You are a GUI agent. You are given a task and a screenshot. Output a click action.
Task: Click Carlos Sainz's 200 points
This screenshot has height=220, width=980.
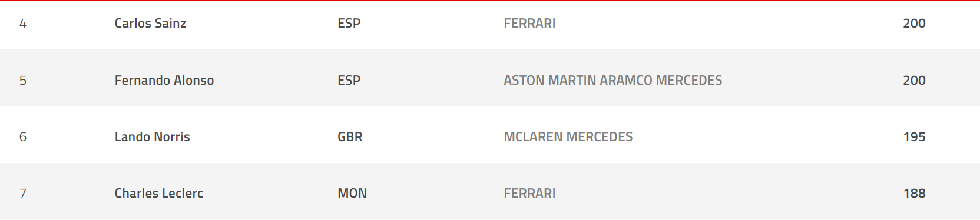914,24
